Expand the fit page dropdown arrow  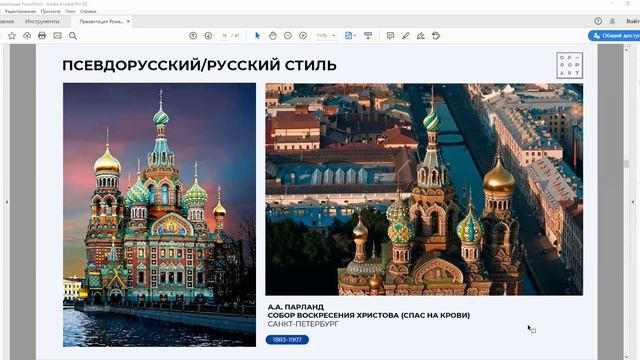(x=355, y=36)
